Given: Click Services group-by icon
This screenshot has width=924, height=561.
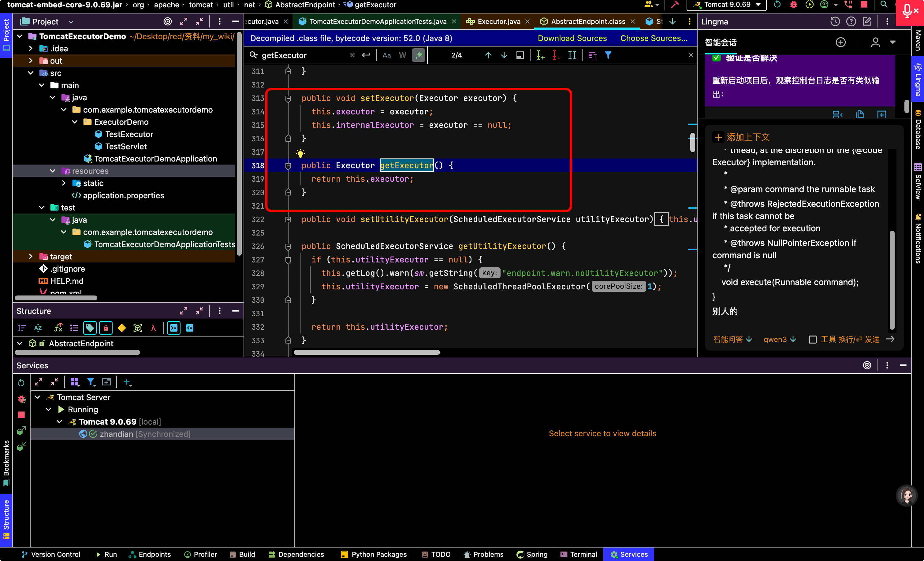Looking at the screenshot, I should point(75,382).
